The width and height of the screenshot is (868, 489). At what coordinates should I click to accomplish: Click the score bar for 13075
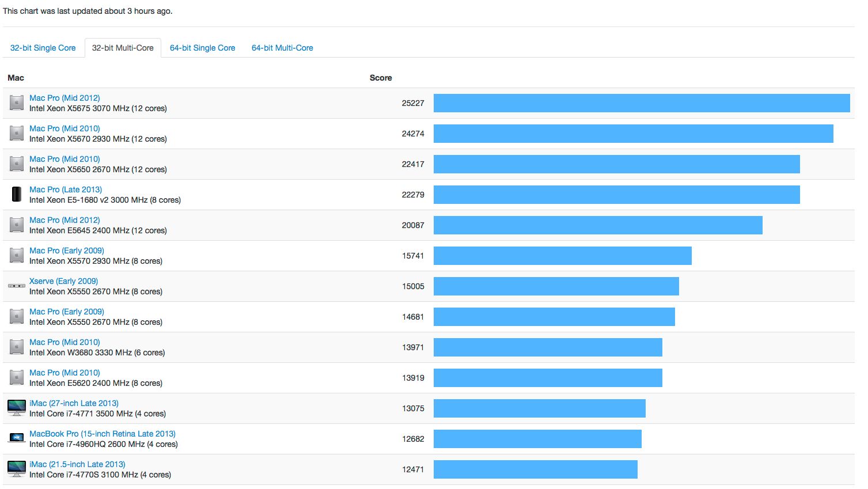click(x=540, y=408)
